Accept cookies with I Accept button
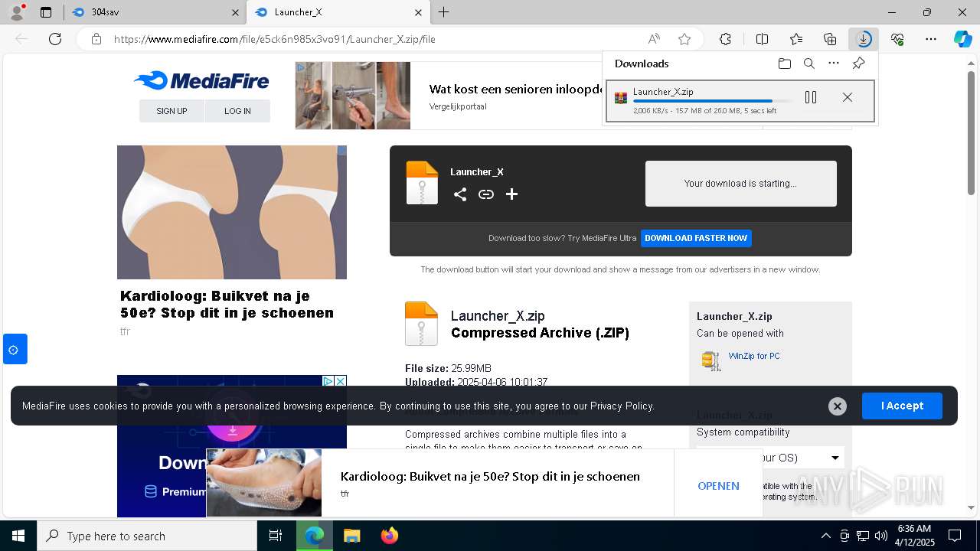Image resolution: width=980 pixels, height=551 pixels. click(x=902, y=406)
